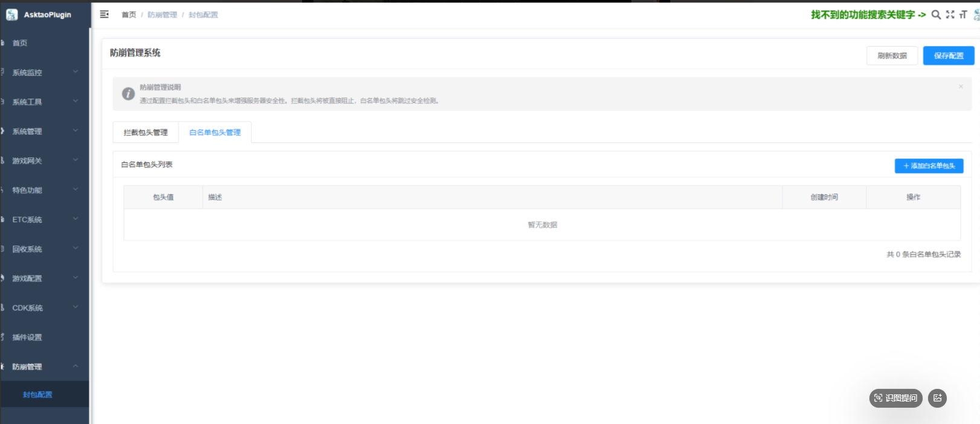Open 封包配置 in the sidebar

pos(37,394)
